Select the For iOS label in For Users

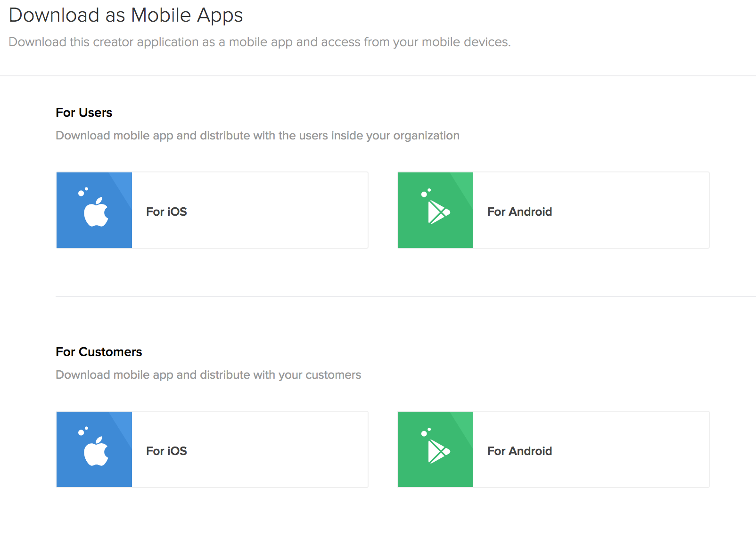coord(166,212)
